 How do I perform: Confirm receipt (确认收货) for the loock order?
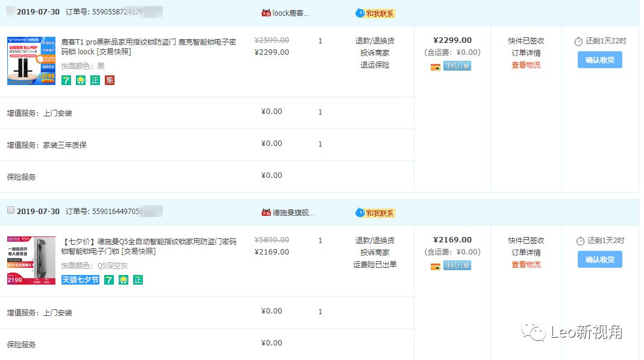pyautogui.click(x=599, y=60)
